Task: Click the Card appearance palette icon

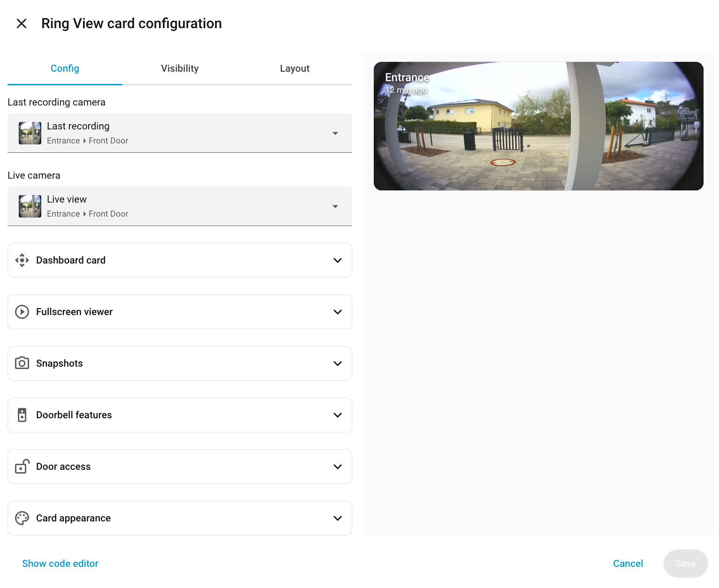Action: pyautogui.click(x=22, y=518)
